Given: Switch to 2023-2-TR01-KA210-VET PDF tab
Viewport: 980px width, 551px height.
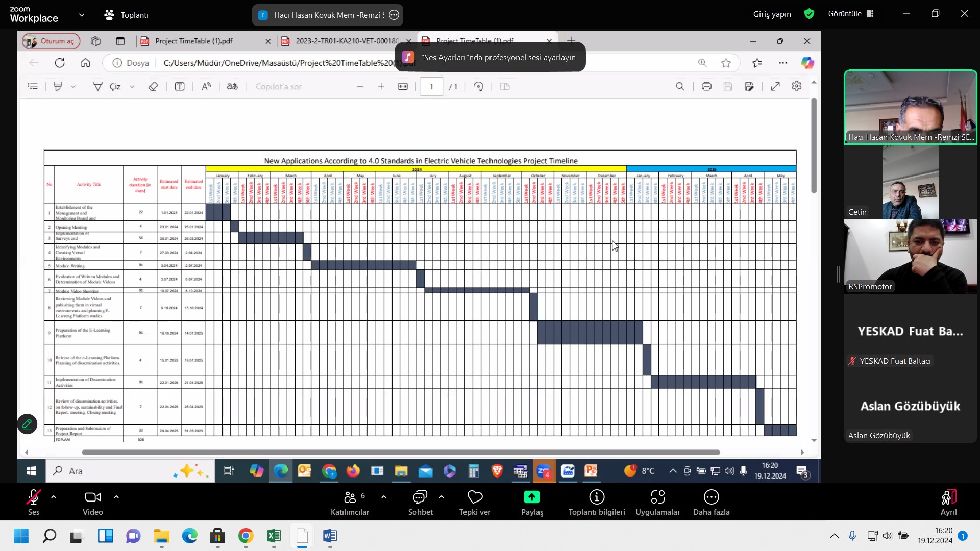Looking at the screenshot, I should [x=347, y=41].
